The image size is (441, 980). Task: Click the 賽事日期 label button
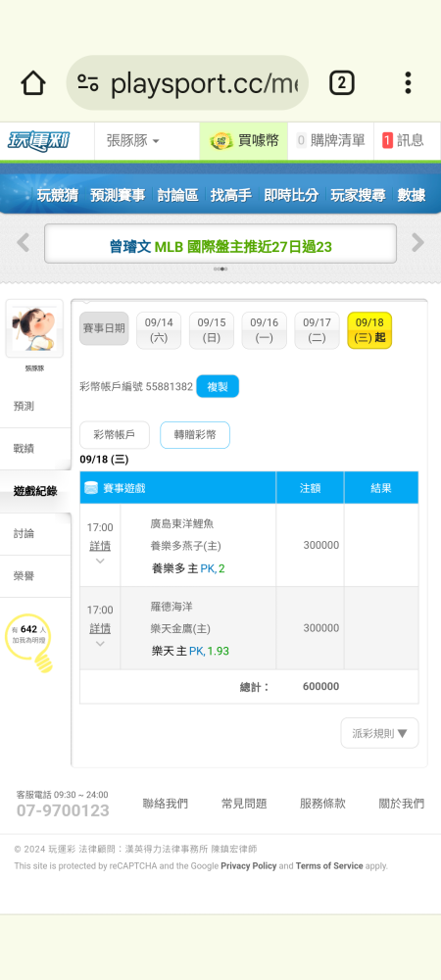click(104, 328)
